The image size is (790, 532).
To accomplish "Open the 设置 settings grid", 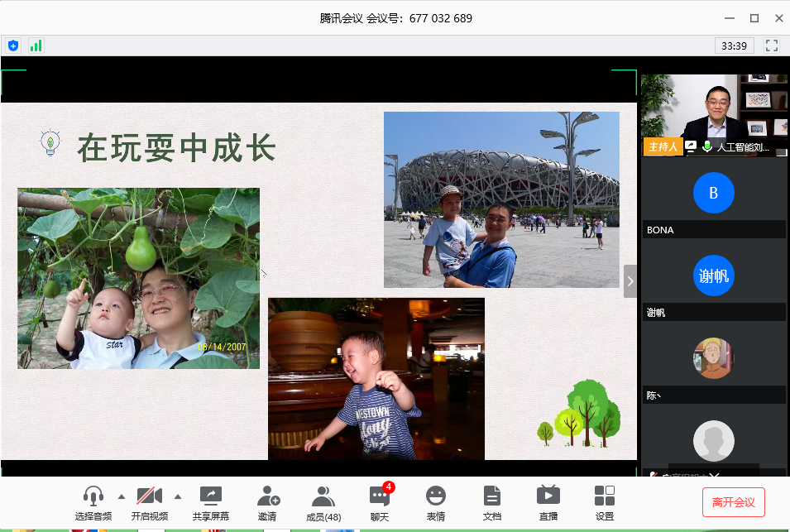I will coord(605,496).
